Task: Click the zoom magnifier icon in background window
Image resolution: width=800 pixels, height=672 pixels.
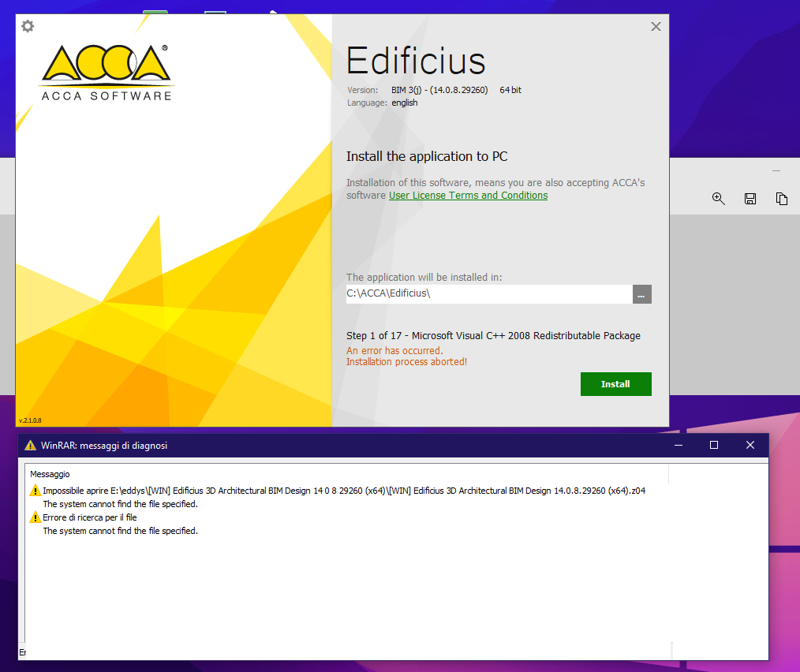Action: pos(718,199)
